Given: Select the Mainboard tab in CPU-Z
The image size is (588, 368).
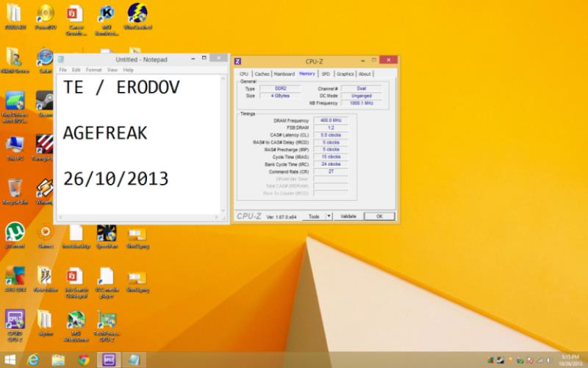Looking at the screenshot, I should [x=284, y=74].
